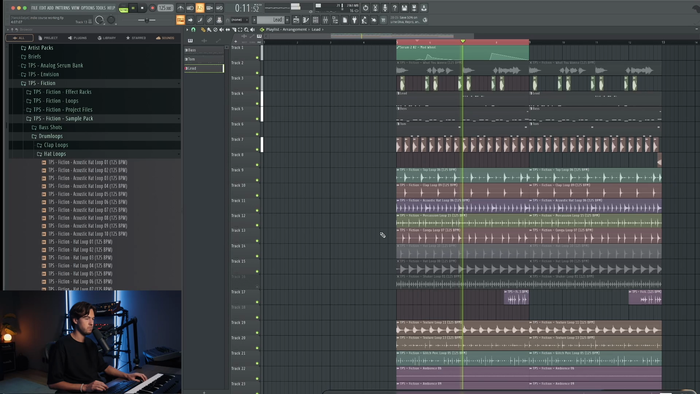Click the link icon in the top toolbar
The image size is (700, 394).
point(209,20)
